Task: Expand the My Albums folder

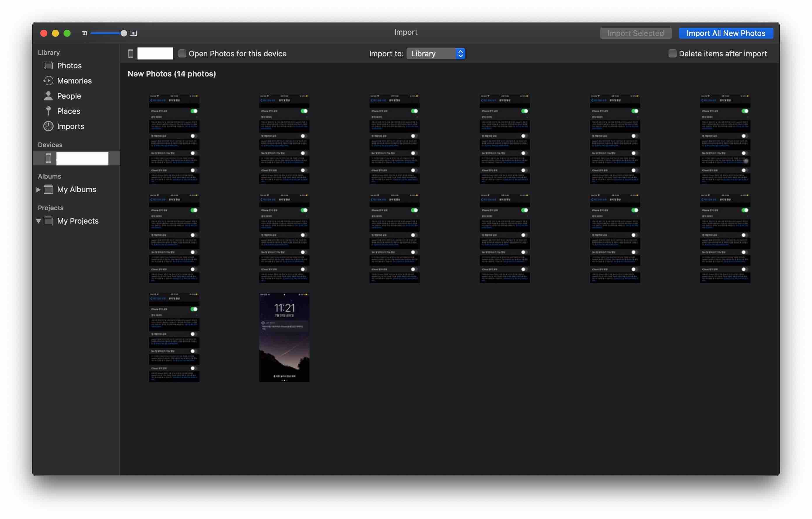Action: click(38, 190)
